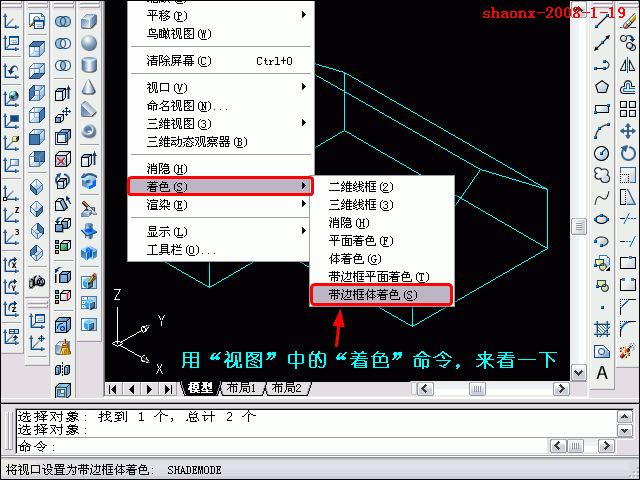Open the 着色(S) menu entry
The width and height of the screenshot is (640, 480).
click(x=220, y=186)
